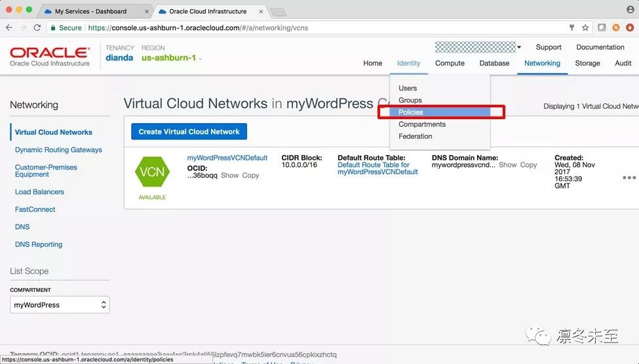This screenshot has width=639, height=364.
Task: Open the Documentation link
Action: 600,47
